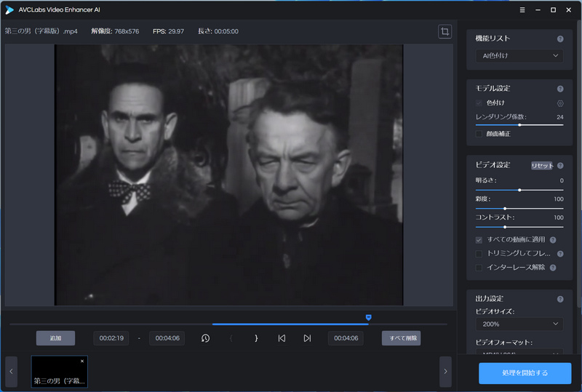The image size is (582, 392).
Task: Click the 出力設定 heading
Action: (489, 298)
